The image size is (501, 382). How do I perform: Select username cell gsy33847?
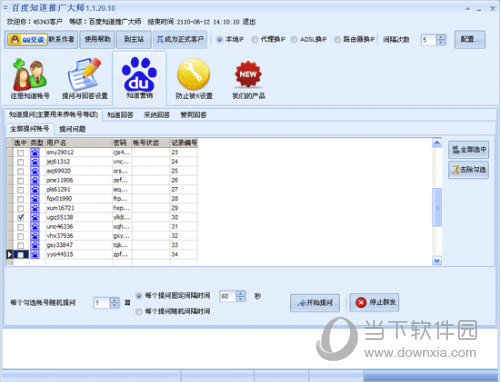79,245
